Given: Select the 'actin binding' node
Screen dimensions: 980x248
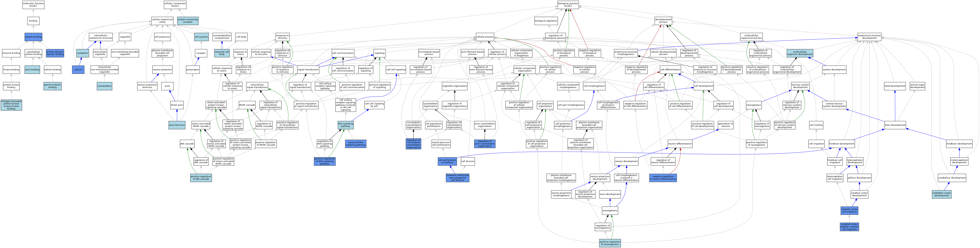Looking at the screenshot, I should coord(32,69).
